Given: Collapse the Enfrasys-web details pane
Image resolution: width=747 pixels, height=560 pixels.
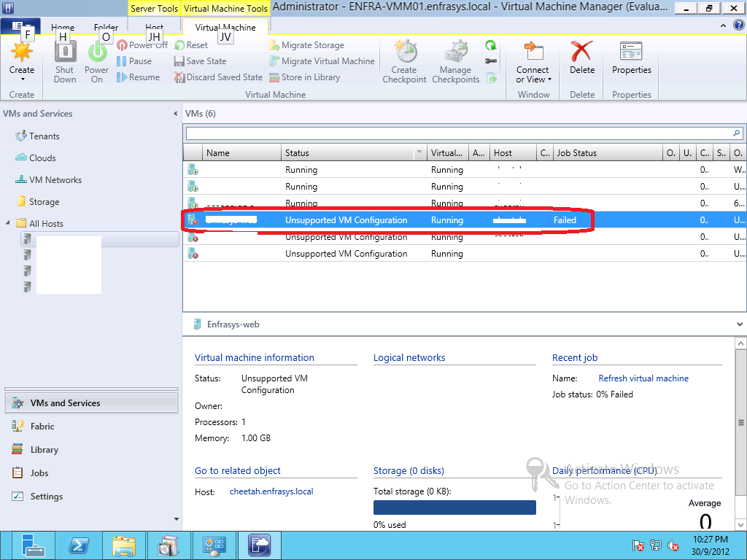Looking at the screenshot, I should 739,324.
